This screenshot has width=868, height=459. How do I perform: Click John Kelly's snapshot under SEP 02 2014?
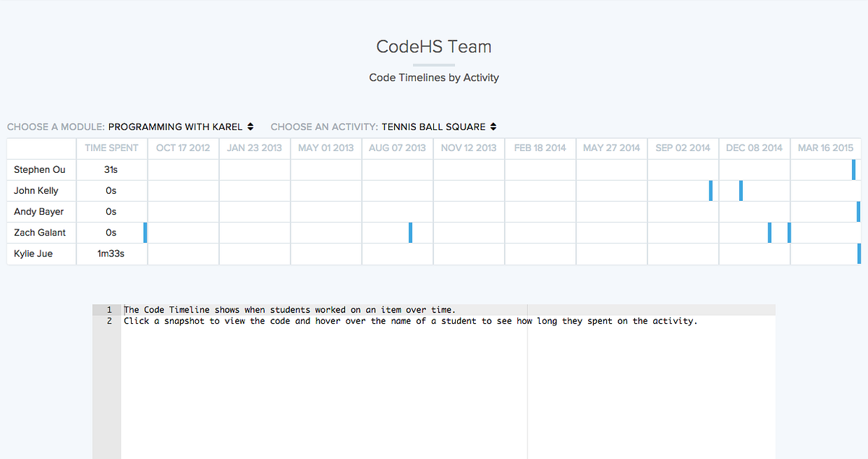[711, 190]
